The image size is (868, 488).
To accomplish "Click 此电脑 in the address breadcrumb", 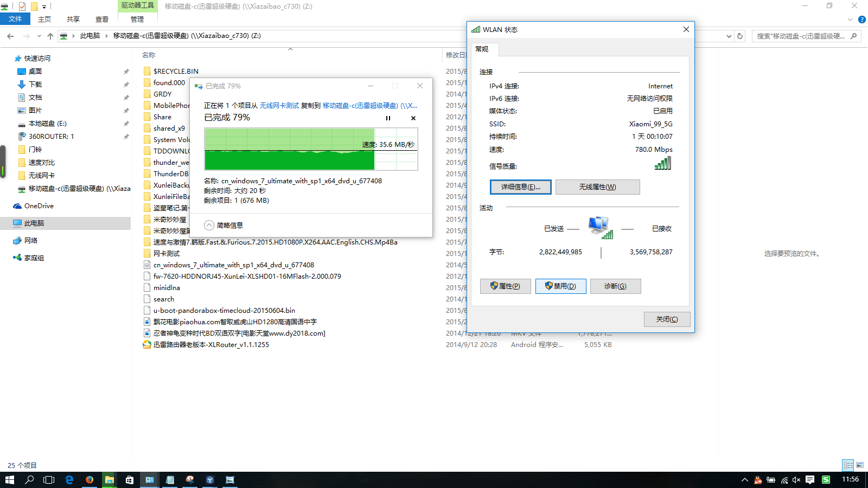I will (90, 36).
